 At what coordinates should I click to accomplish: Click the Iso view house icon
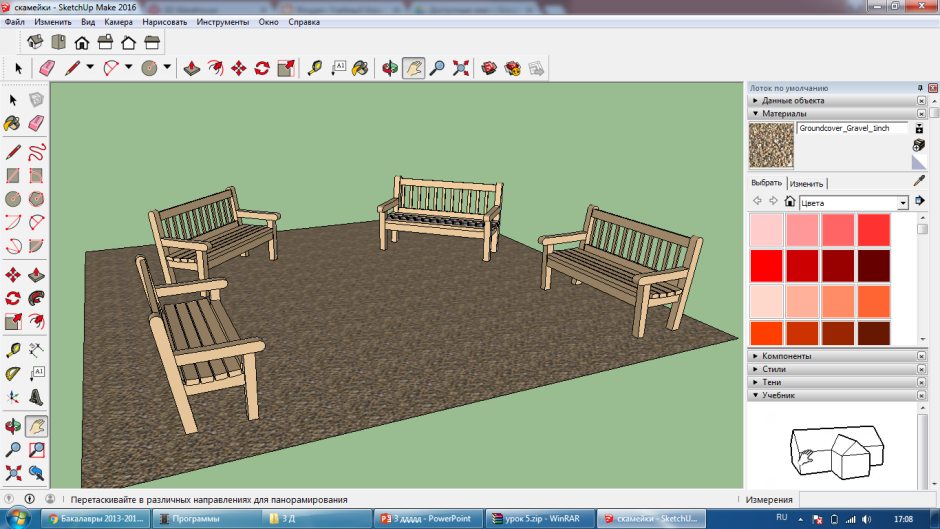(x=35, y=42)
